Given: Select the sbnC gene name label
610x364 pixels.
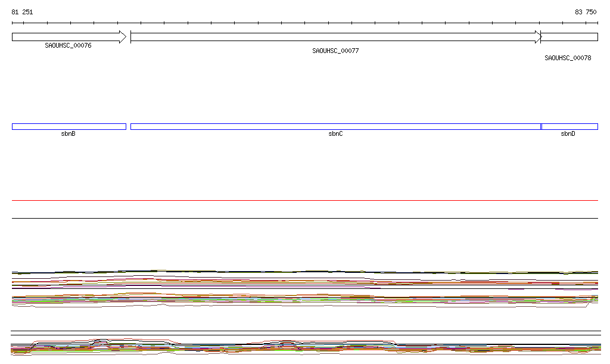Looking at the screenshot, I should (335, 134).
